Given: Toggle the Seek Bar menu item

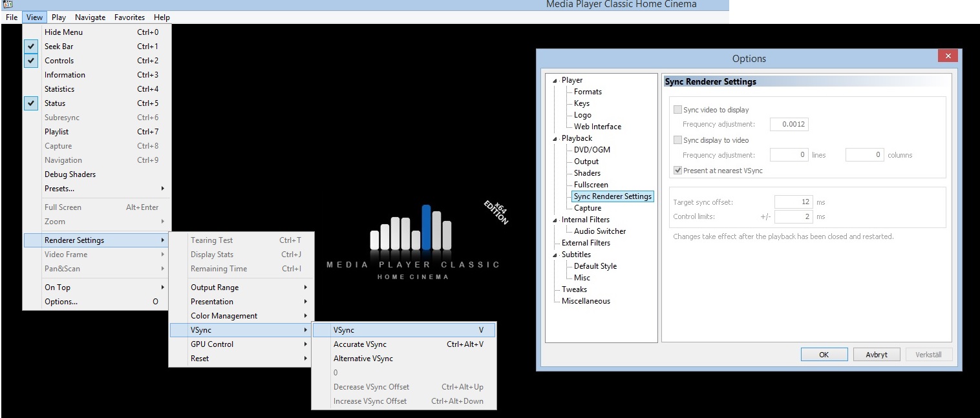Looking at the screenshot, I should (x=97, y=47).
